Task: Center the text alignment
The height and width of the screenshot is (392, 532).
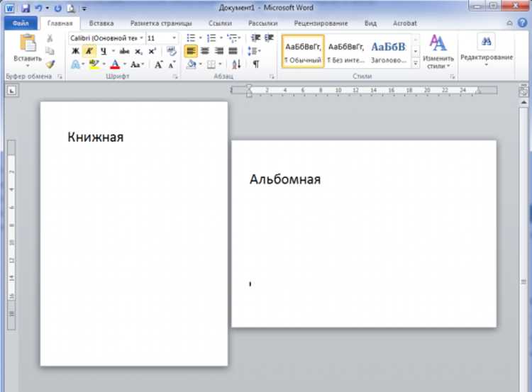Action: pyautogui.click(x=204, y=51)
